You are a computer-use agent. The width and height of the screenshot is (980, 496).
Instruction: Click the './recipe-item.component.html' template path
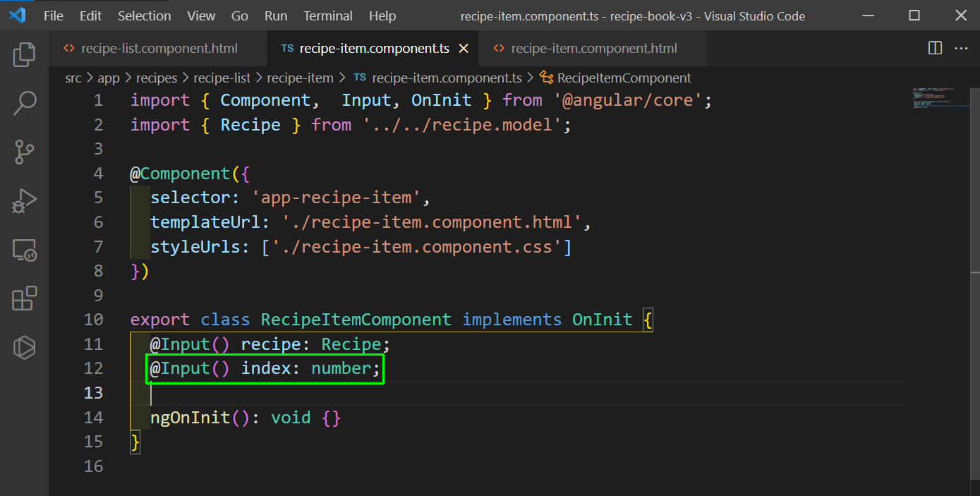432,222
